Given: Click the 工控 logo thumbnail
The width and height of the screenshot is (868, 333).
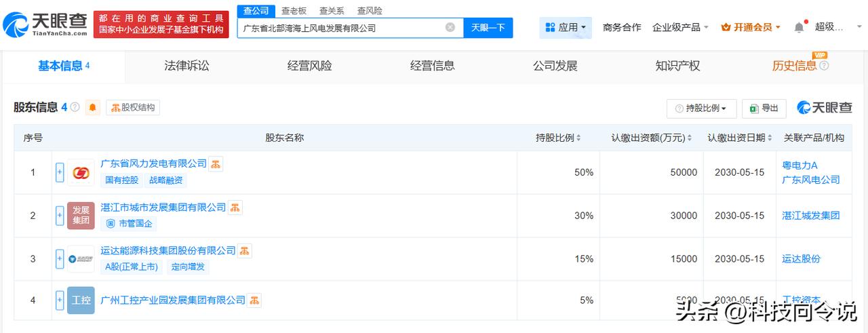Looking at the screenshot, I should click(81, 300).
